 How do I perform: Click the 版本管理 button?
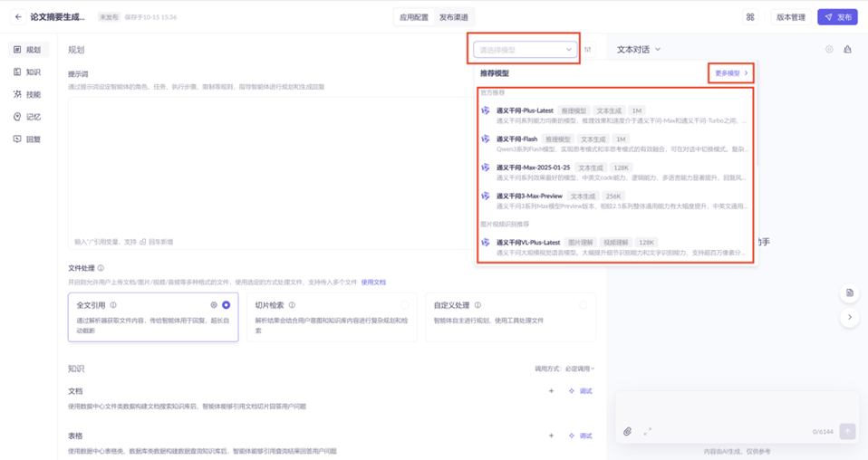click(x=790, y=17)
